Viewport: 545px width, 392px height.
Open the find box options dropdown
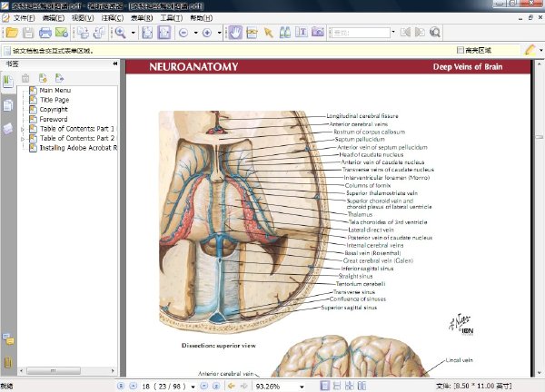tap(393, 33)
